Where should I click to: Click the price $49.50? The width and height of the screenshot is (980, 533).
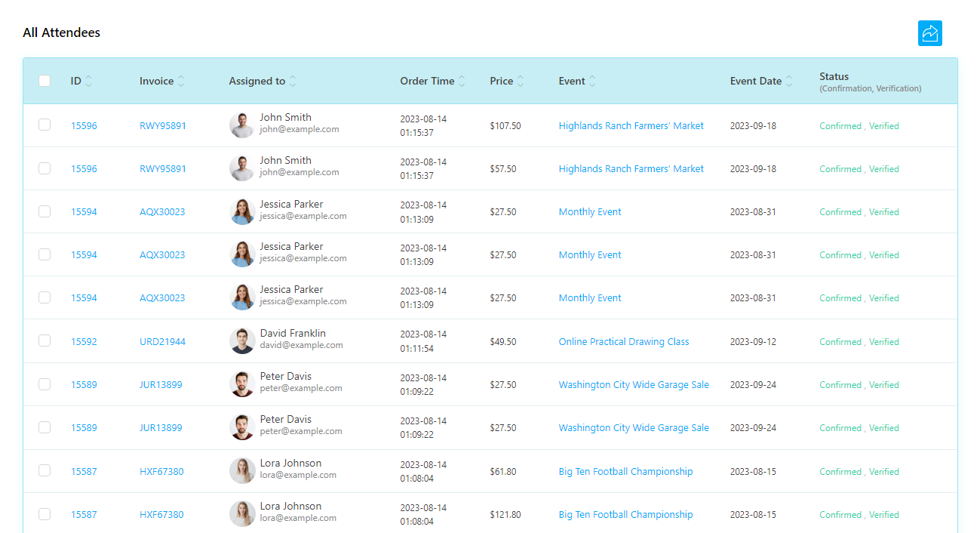tap(503, 342)
